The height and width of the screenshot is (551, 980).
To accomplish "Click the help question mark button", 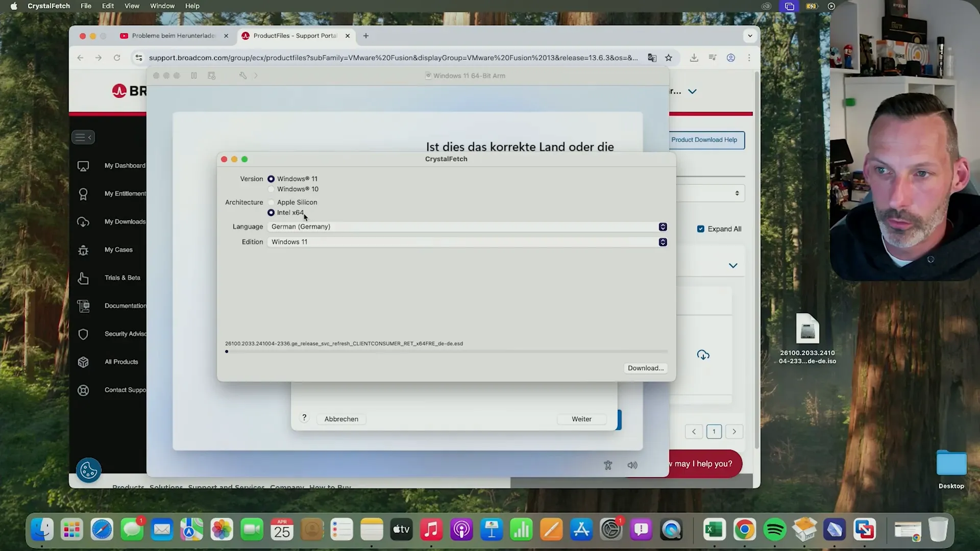I will click(304, 418).
